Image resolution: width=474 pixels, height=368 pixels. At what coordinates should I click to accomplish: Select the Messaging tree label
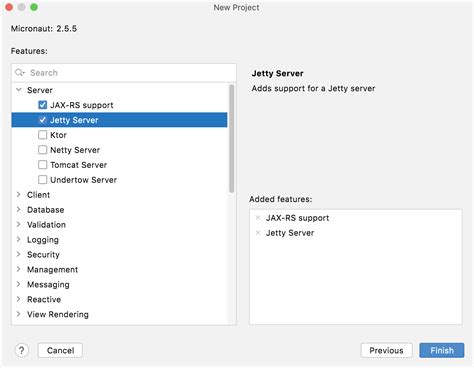48,285
